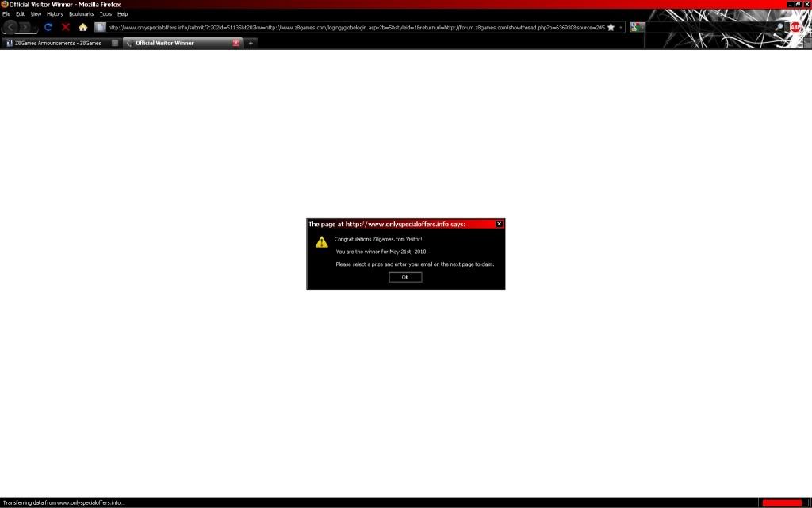
Task: Click the address bar URL field
Action: [357, 27]
